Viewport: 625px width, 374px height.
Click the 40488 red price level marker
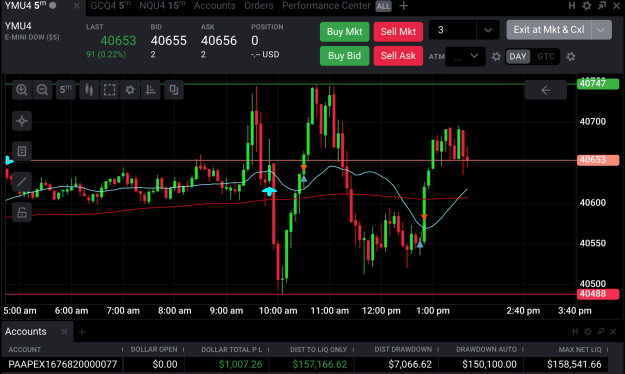(x=598, y=294)
